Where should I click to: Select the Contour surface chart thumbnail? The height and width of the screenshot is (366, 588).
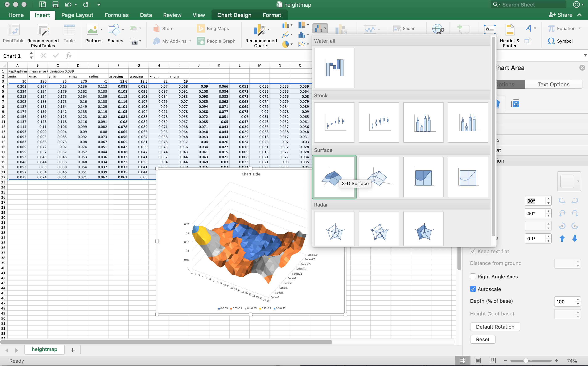pyautogui.click(x=423, y=177)
